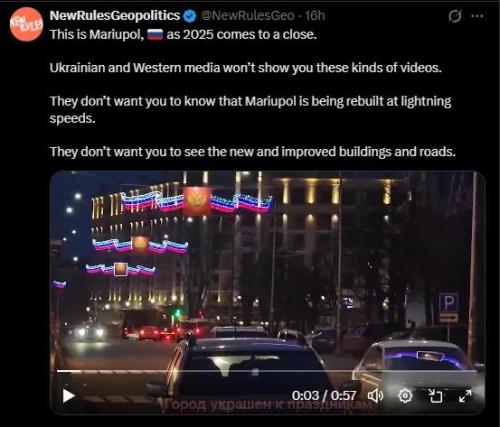Image resolution: width=500 pixels, height=427 pixels.
Task: Click the sentence about Ukrainian and Western media
Action: 246,68
